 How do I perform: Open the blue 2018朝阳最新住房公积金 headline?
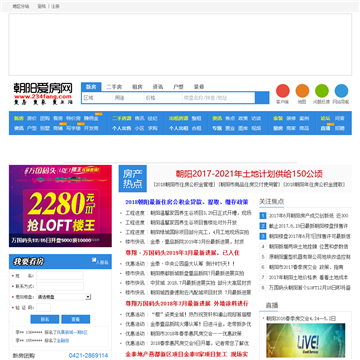click(x=187, y=202)
